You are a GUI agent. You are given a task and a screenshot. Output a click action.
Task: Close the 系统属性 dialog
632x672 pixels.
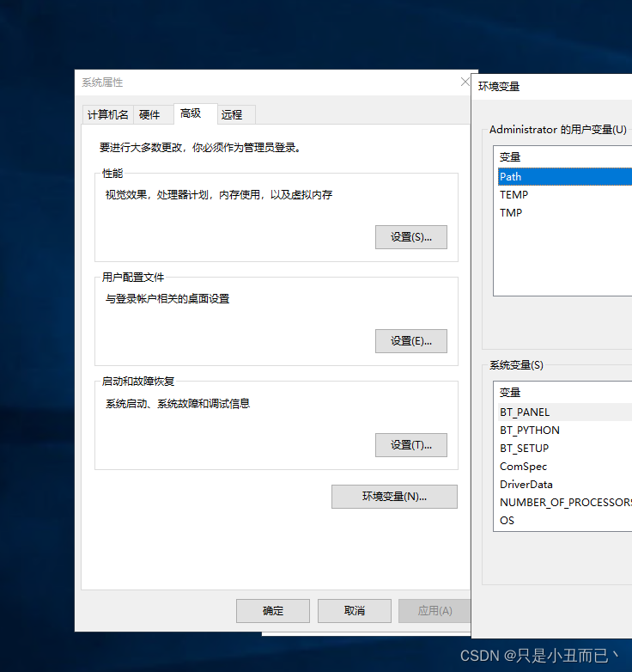click(x=465, y=82)
